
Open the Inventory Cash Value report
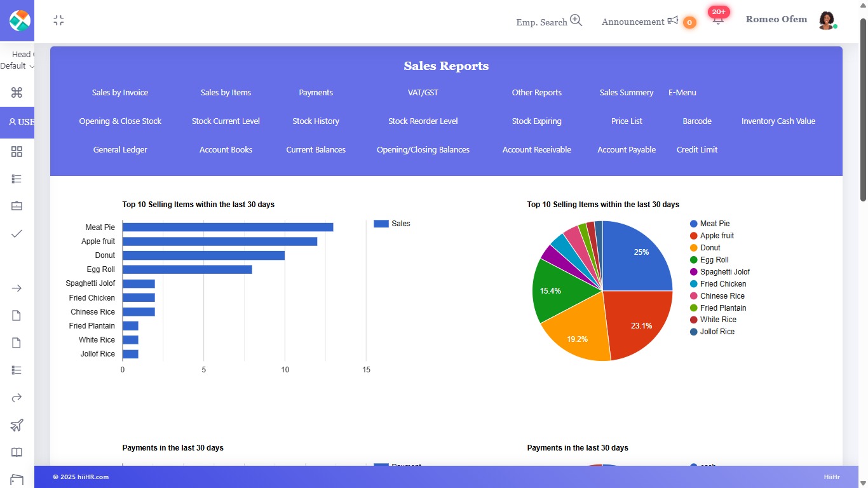778,121
